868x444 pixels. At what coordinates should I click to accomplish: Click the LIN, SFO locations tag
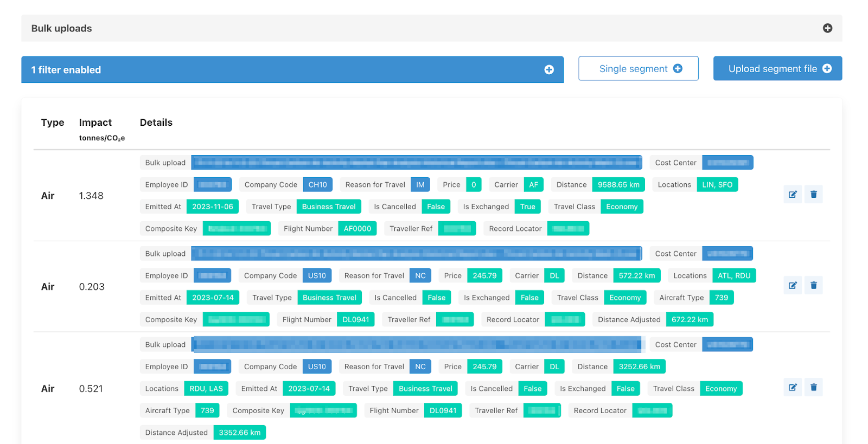point(717,185)
